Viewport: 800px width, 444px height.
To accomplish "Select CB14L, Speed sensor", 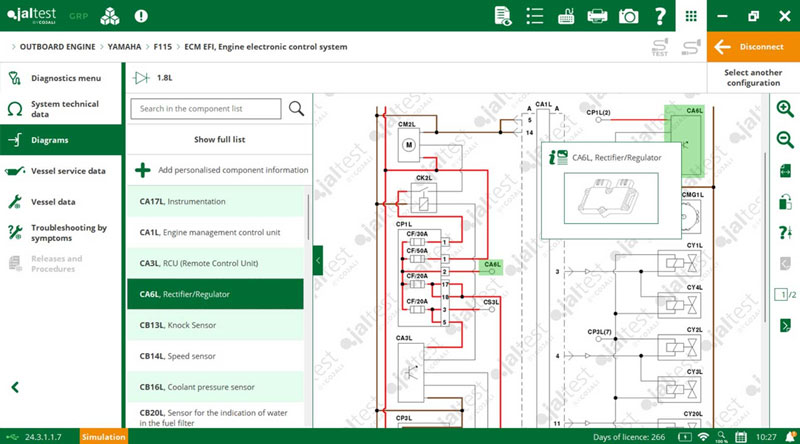I will (215, 356).
